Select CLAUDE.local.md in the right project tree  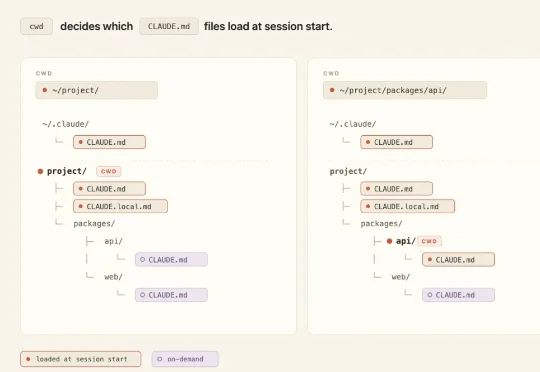pyautogui.click(x=407, y=206)
